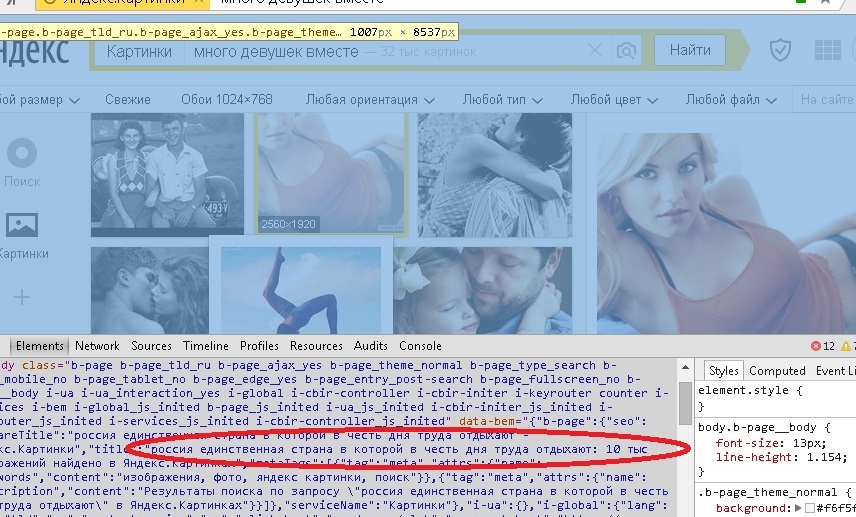The height and width of the screenshot is (517, 856).
Task: Select the Styles tab in the sidebar pane
Action: tap(723, 371)
